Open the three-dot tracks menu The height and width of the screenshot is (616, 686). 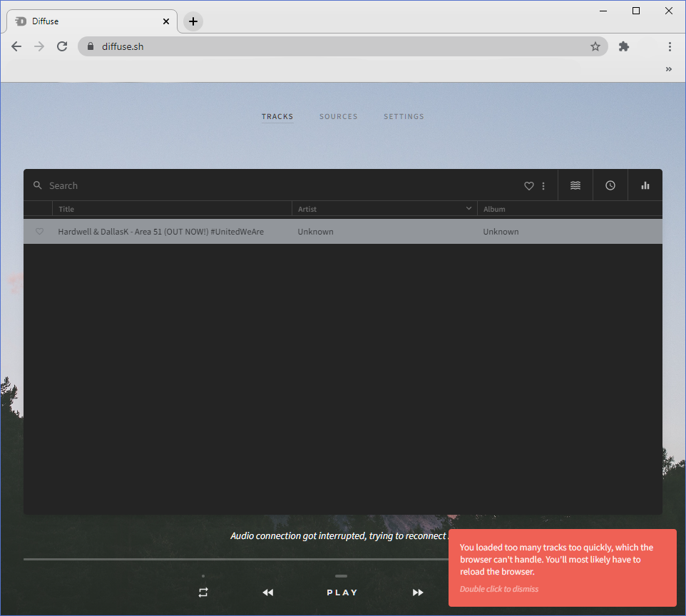tap(543, 185)
